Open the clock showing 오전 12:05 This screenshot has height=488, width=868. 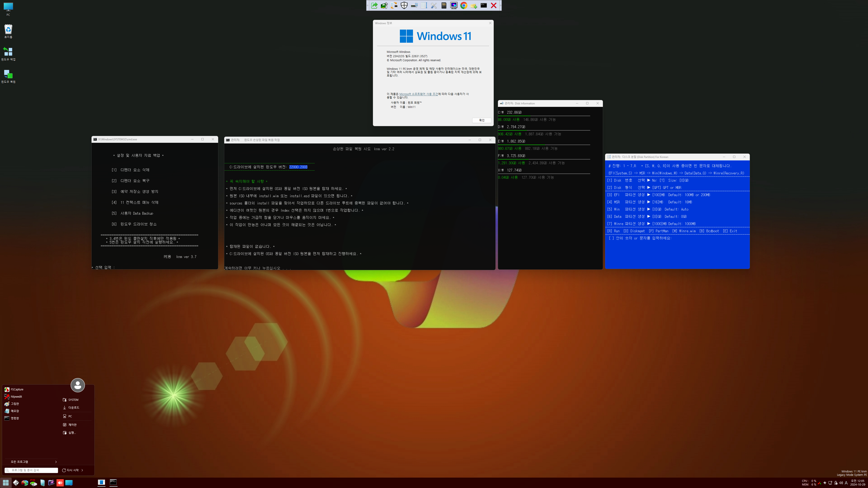[858, 483]
